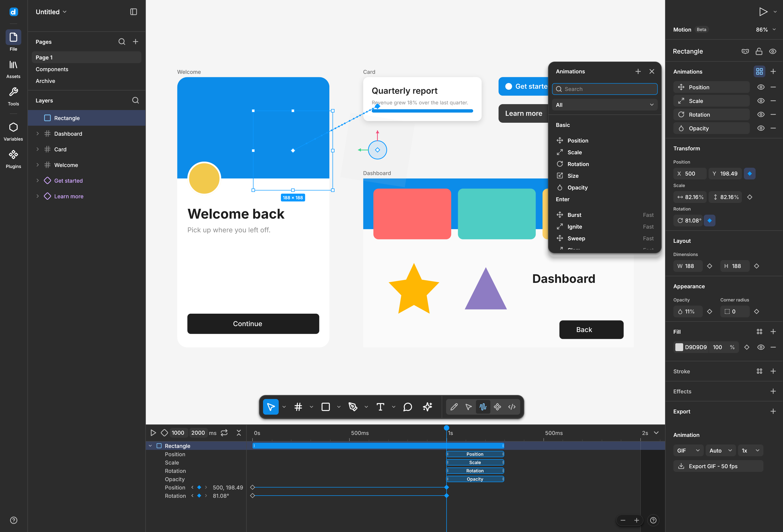Open timeline help question mark icon

click(653, 520)
